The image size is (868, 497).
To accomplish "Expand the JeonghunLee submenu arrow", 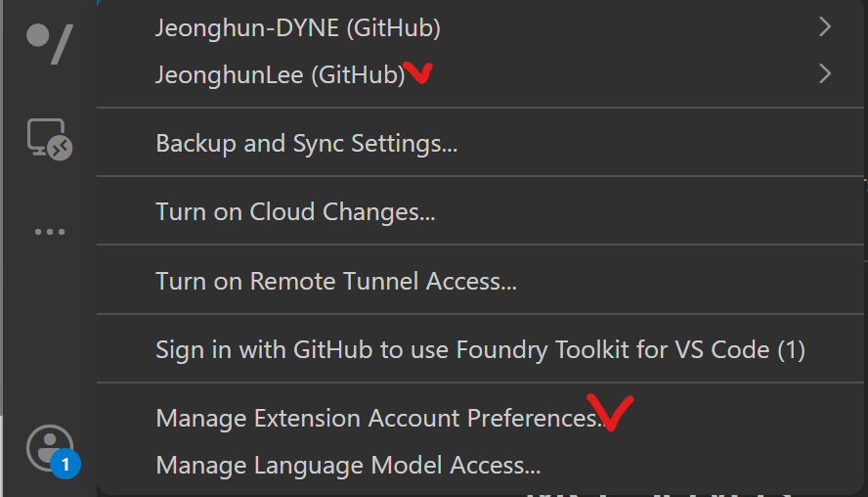I will click(x=825, y=73).
